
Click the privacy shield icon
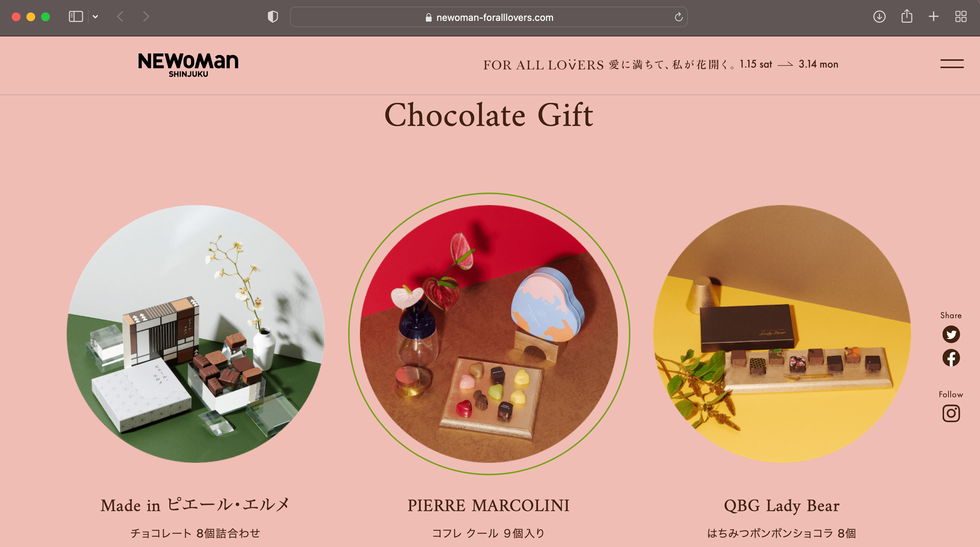coord(273,17)
